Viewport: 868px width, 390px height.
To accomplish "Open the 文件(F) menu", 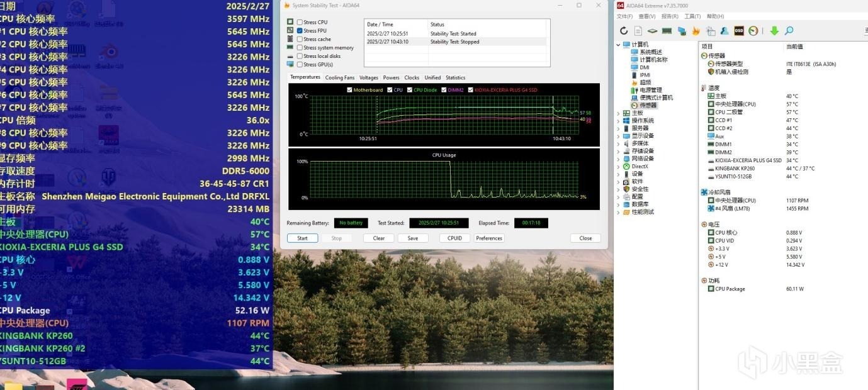I will (x=625, y=16).
